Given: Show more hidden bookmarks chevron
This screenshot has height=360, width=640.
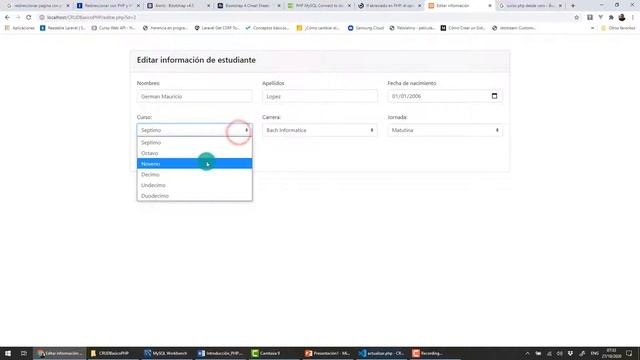Looking at the screenshot, I should (593, 28).
